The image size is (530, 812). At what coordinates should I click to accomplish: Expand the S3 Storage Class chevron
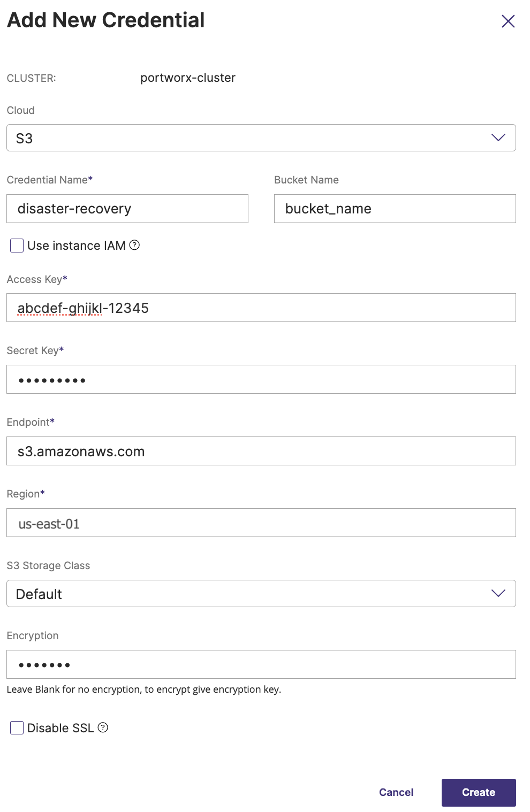point(498,594)
